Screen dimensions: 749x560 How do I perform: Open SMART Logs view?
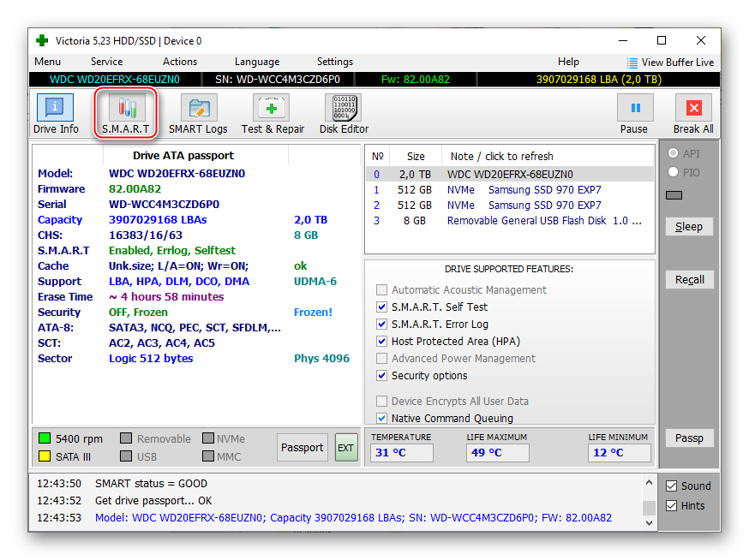click(198, 114)
